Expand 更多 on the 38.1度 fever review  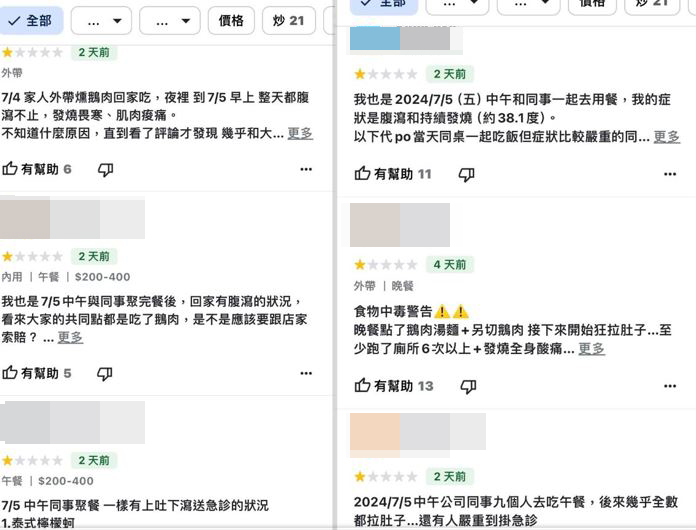coord(666,137)
